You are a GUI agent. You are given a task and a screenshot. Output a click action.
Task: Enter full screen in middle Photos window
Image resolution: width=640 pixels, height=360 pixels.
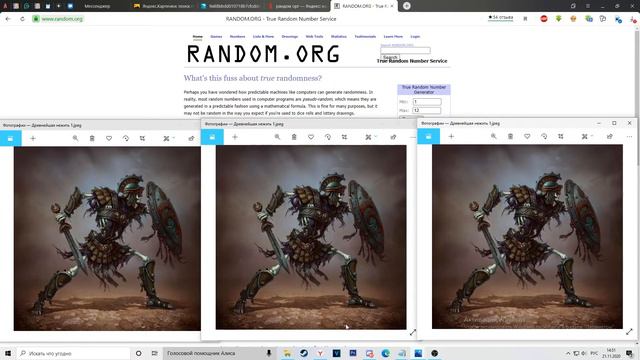413,333
